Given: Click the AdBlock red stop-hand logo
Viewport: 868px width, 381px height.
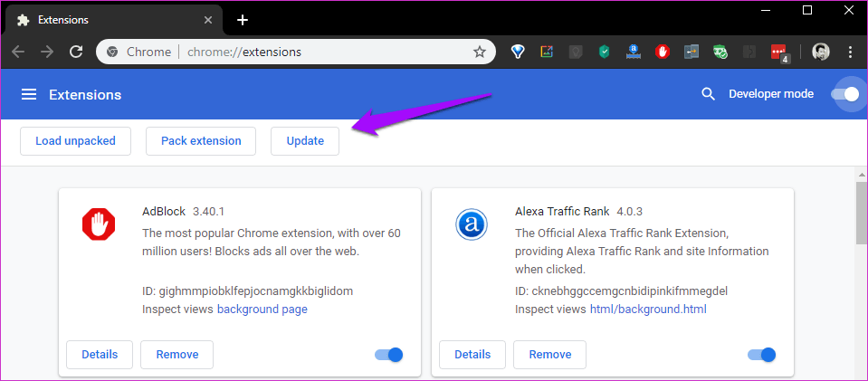Looking at the screenshot, I should tap(99, 224).
